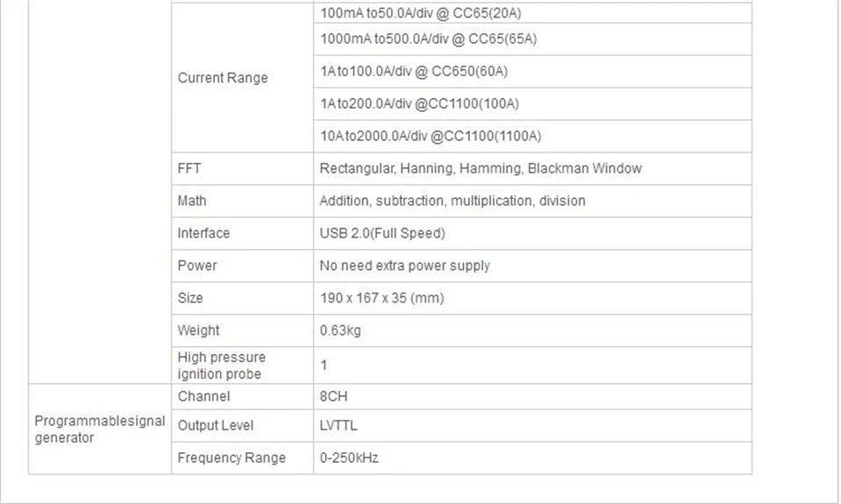Select the No need extra power supply text

tap(405, 266)
